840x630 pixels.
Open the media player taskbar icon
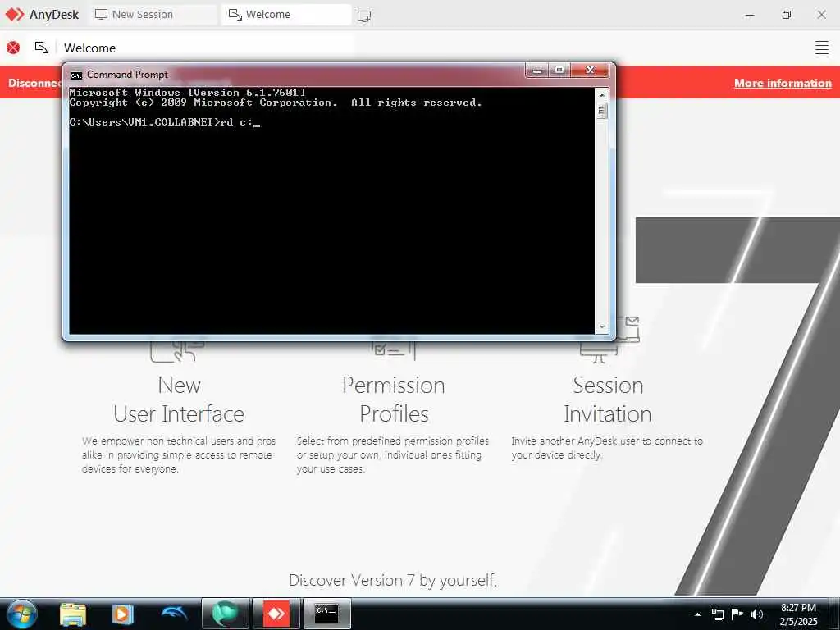click(123, 614)
